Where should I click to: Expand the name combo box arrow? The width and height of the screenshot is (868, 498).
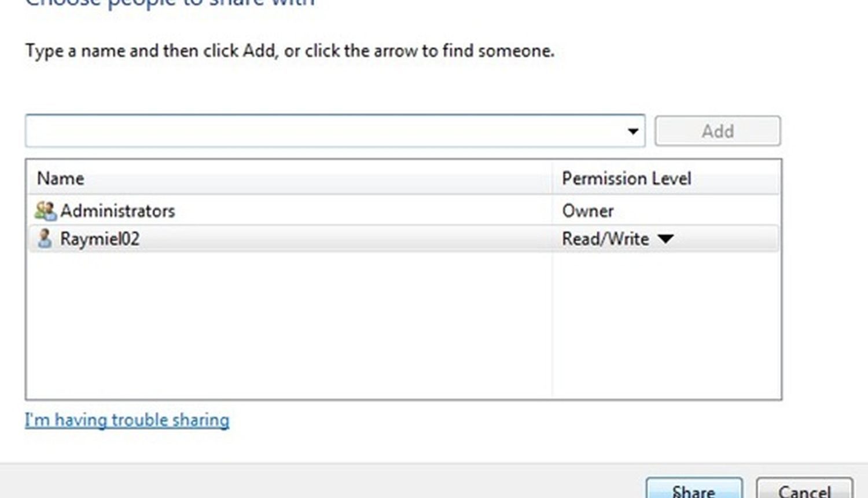point(633,131)
